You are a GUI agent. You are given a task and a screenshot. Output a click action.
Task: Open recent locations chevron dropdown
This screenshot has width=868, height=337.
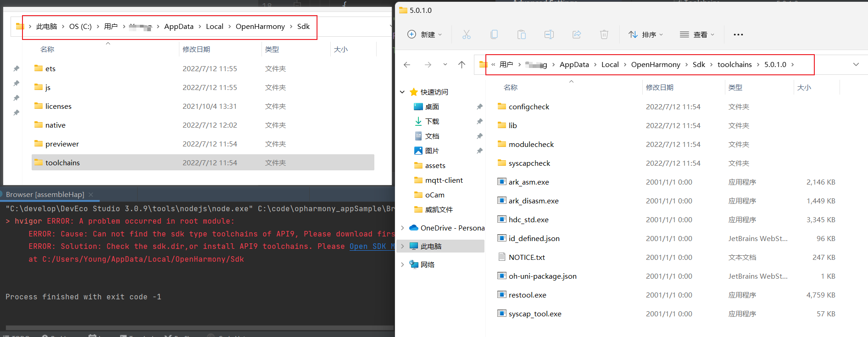pos(445,65)
